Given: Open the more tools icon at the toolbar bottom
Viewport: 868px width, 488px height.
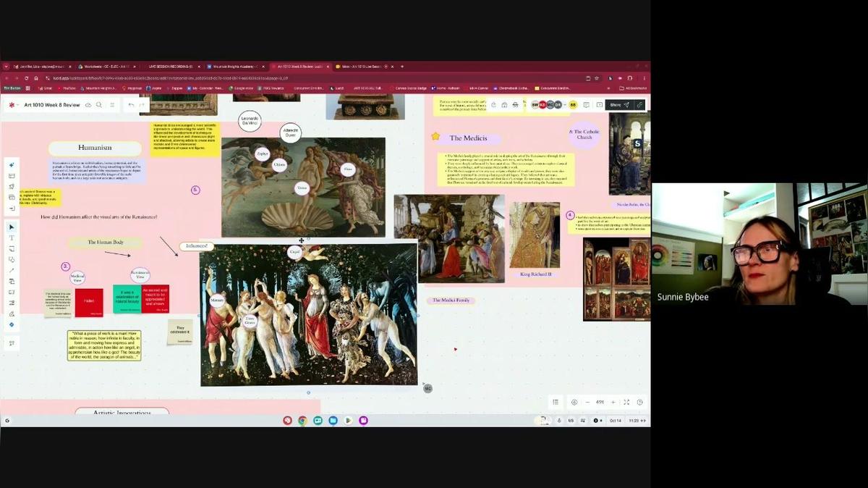Looking at the screenshot, I should [12, 343].
